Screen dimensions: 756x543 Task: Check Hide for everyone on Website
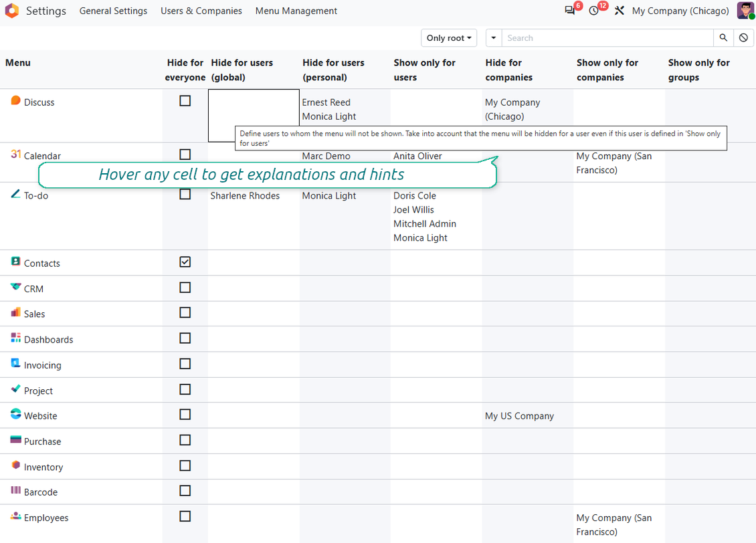pos(185,415)
